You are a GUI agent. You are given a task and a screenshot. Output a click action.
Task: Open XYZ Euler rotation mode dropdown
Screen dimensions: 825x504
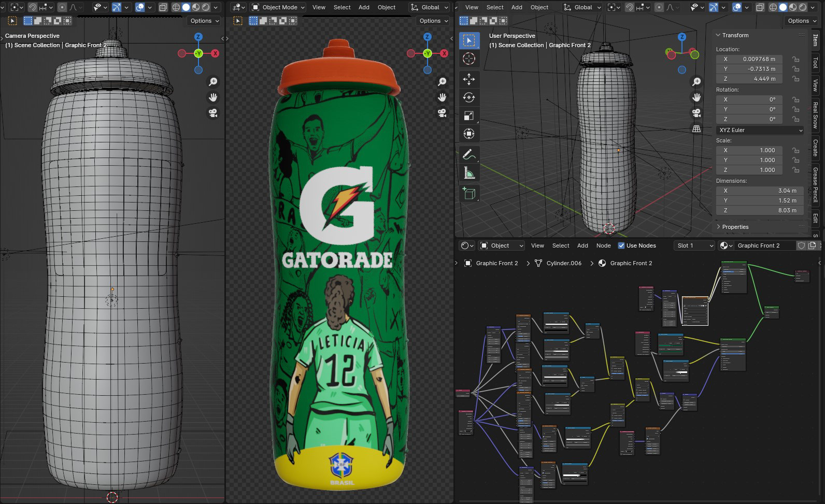click(x=760, y=130)
